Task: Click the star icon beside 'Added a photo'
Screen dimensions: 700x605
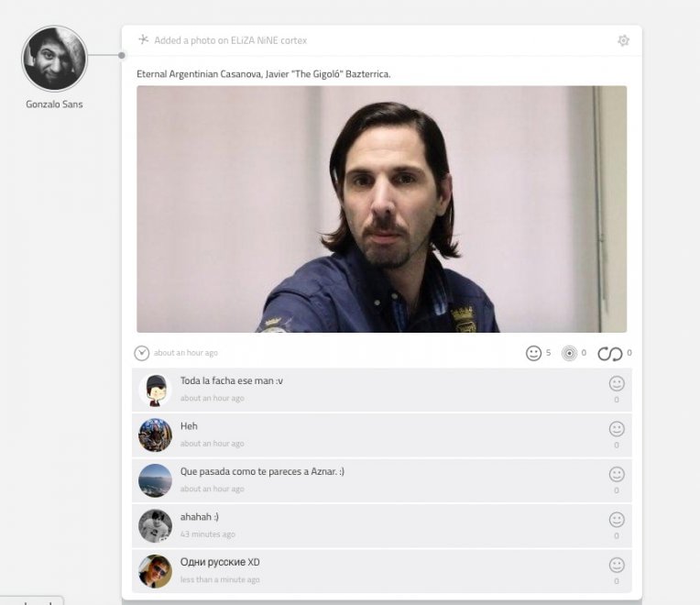Action: pos(143,39)
